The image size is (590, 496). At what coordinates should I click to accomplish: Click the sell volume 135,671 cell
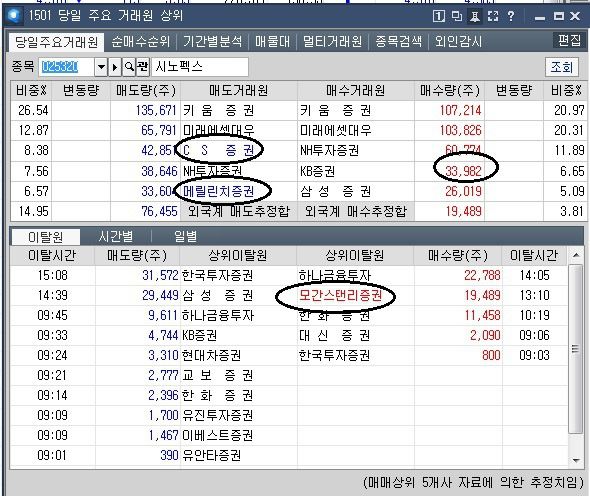pyautogui.click(x=146, y=110)
